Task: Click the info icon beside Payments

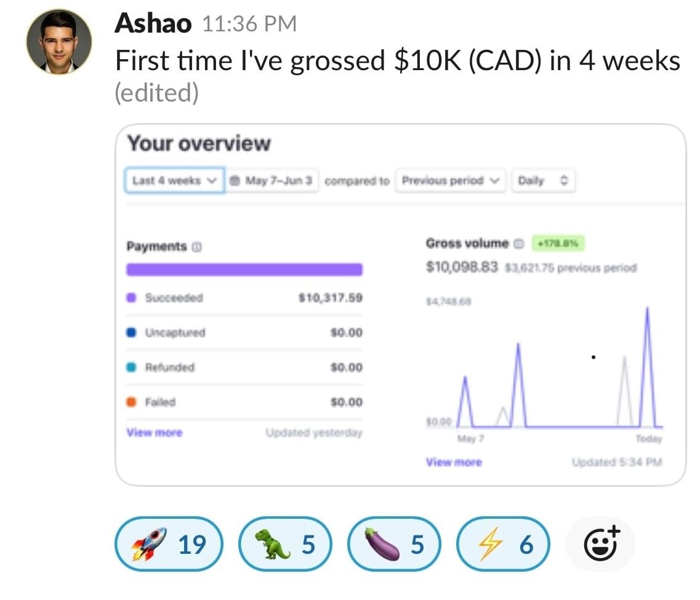Action: click(x=197, y=247)
